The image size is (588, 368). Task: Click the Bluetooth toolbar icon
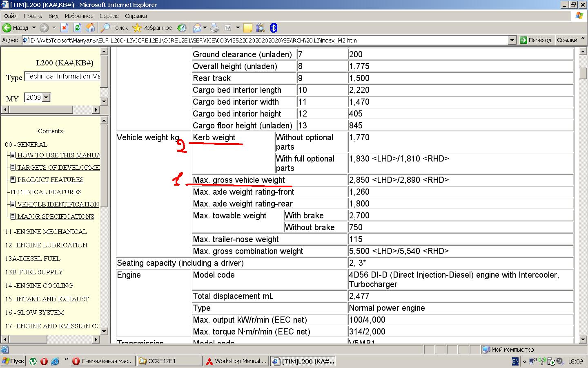(274, 28)
